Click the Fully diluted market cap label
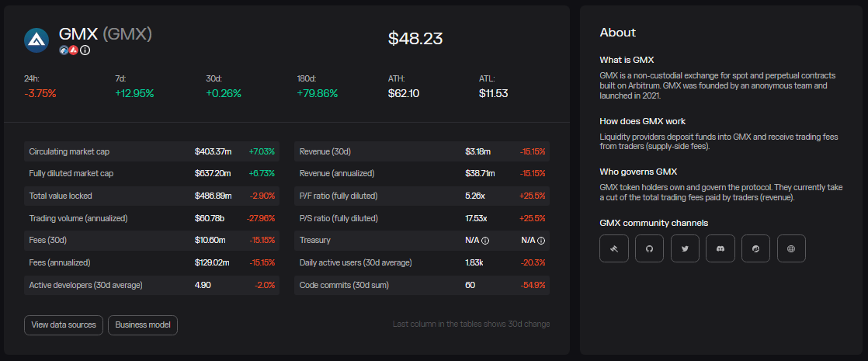 71,173
